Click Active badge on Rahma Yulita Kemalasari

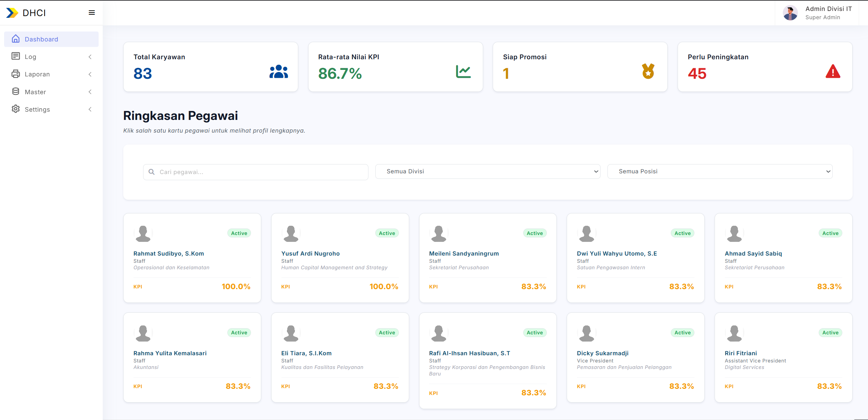click(239, 333)
